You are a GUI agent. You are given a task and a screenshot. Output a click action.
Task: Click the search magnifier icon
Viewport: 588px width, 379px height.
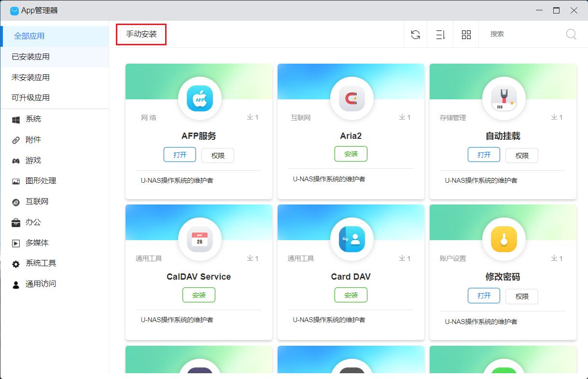[x=571, y=34]
